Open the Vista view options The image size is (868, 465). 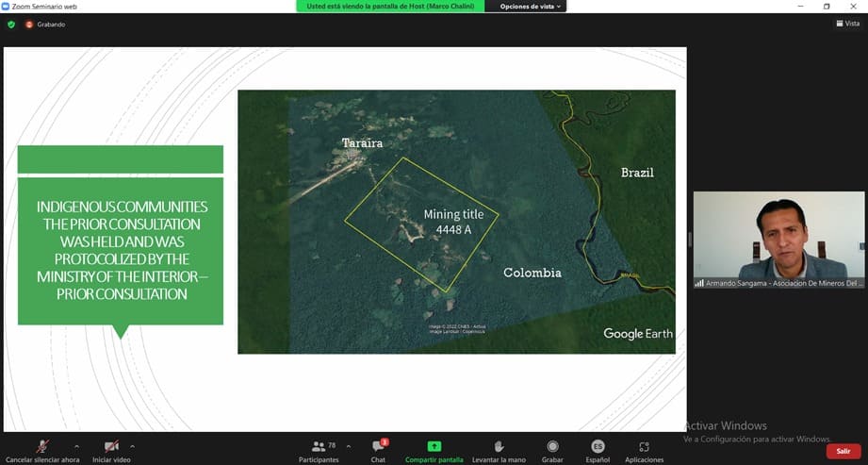point(847,24)
